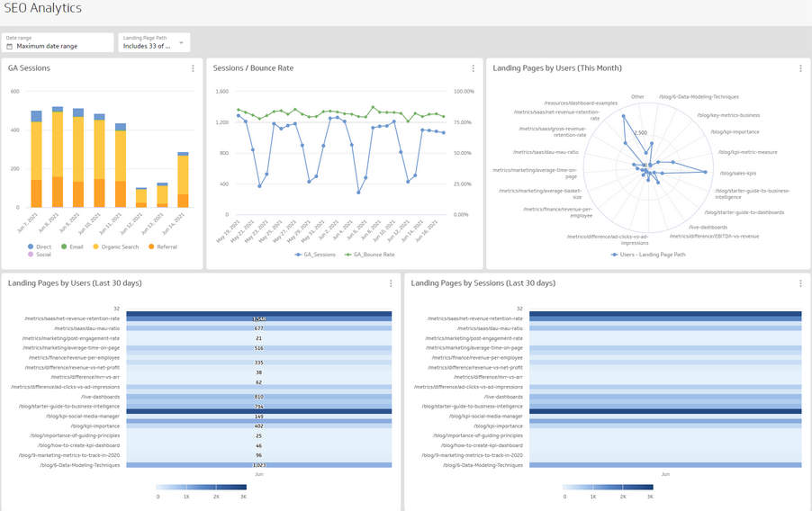
Task: Click /blog/6-Data-Modeling-Techniques label in Sessions heatmap
Action: 483,465
